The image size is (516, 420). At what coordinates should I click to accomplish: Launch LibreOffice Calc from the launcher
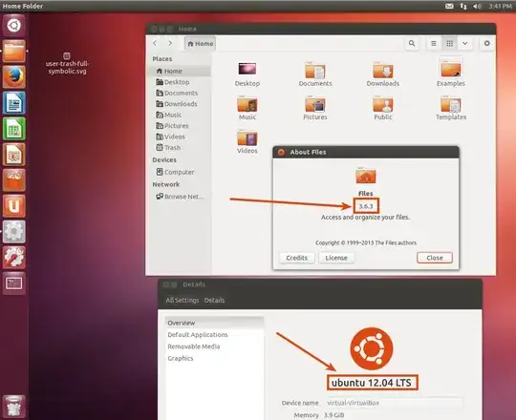(x=13, y=129)
